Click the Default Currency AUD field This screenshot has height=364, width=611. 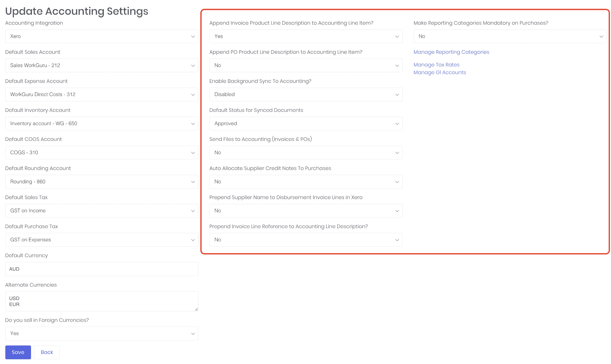pyautogui.click(x=102, y=269)
